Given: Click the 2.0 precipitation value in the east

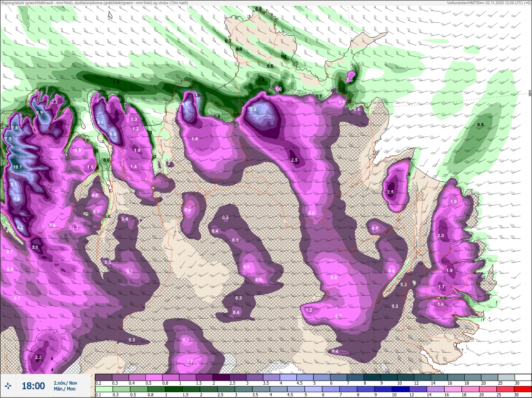Looking at the screenshot, I should 441,236.
